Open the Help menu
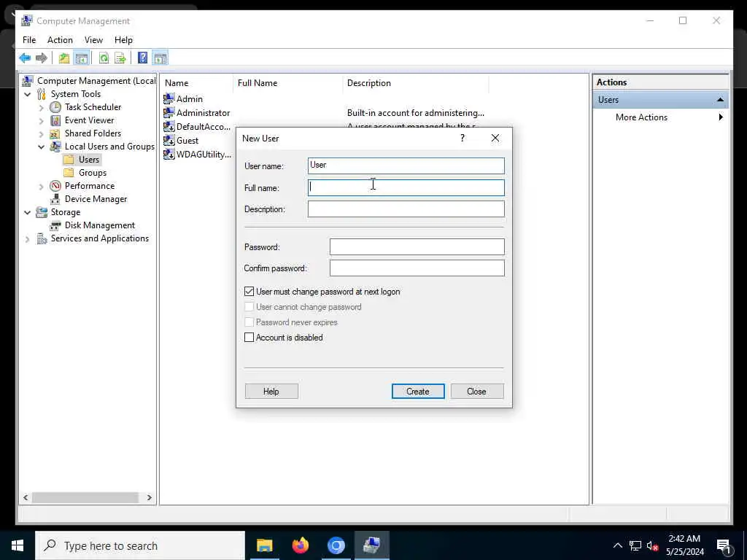Image resolution: width=747 pixels, height=560 pixels. click(123, 40)
